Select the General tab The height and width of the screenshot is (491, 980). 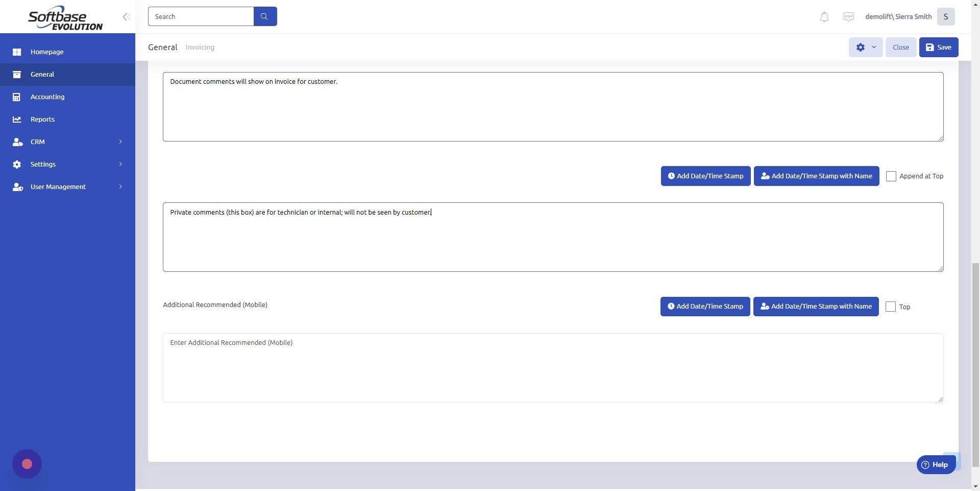[162, 47]
